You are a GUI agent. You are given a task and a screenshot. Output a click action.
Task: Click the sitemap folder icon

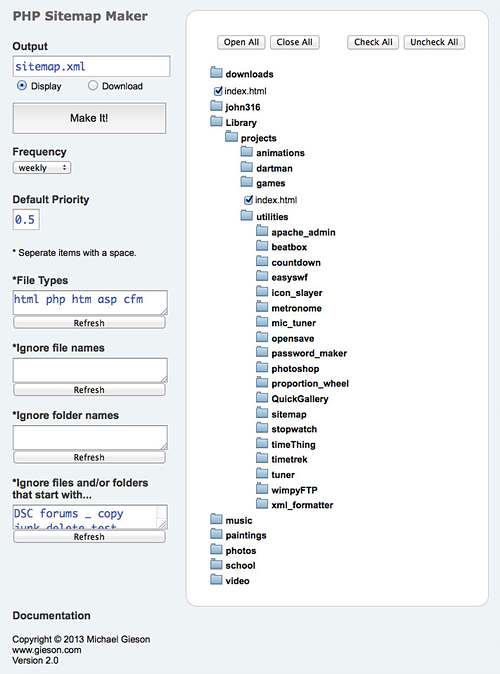tap(262, 413)
